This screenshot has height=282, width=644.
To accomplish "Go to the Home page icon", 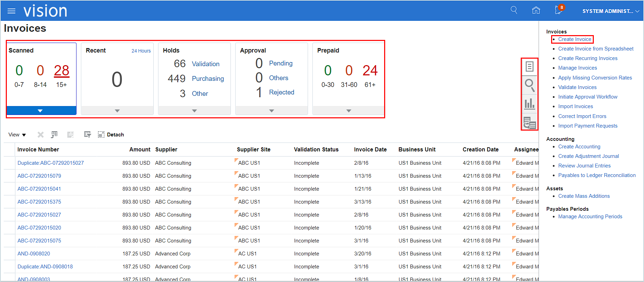I will coord(536,10).
